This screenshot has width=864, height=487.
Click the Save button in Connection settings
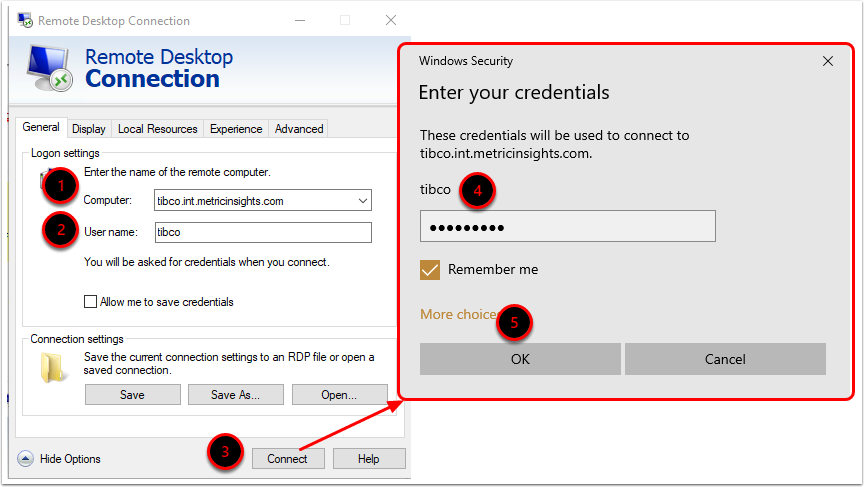pos(132,394)
